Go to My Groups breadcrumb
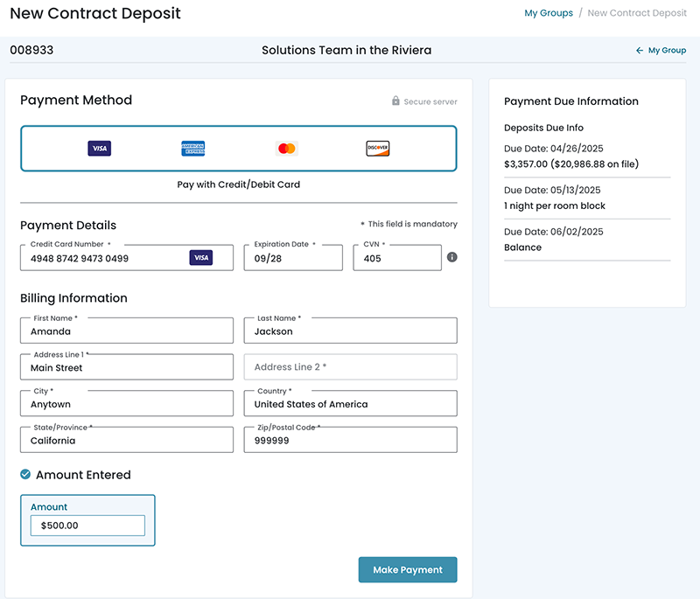Viewport: 700px width, 599px height. tap(549, 13)
